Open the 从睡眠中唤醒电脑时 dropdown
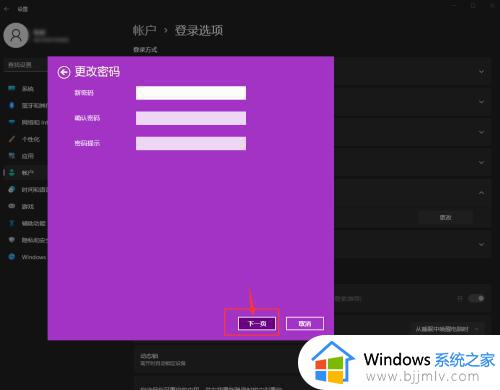 point(448,329)
